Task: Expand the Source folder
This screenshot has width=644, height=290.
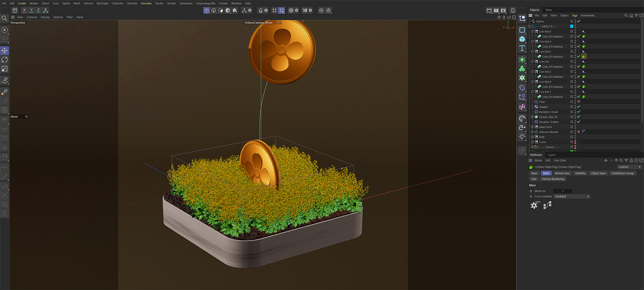Action: click(532, 147)
